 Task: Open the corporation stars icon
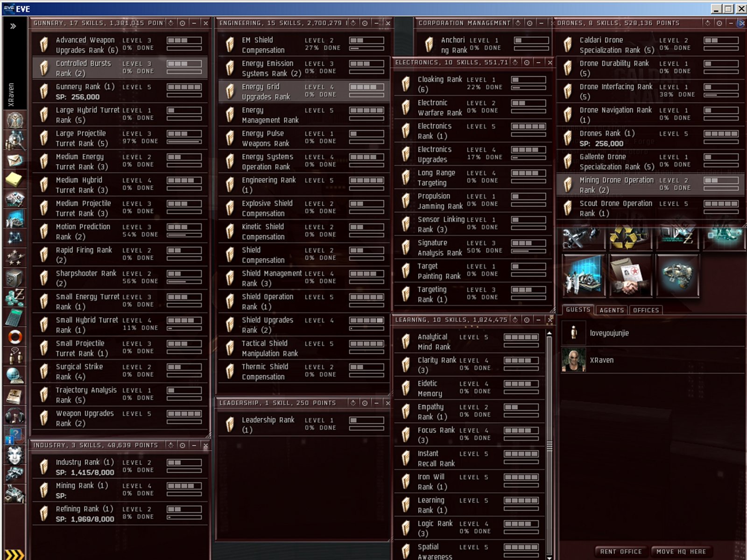(15, 258)
